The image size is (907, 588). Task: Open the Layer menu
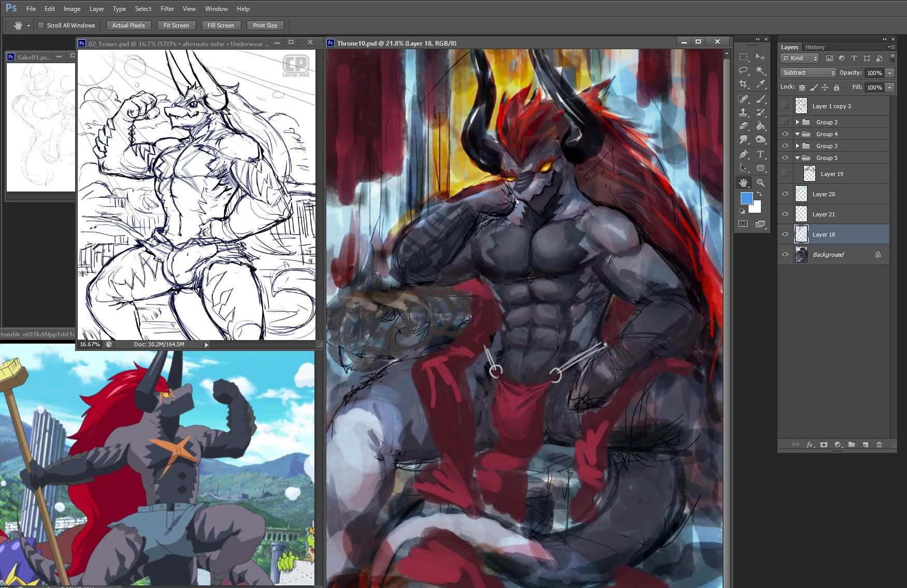97,9
